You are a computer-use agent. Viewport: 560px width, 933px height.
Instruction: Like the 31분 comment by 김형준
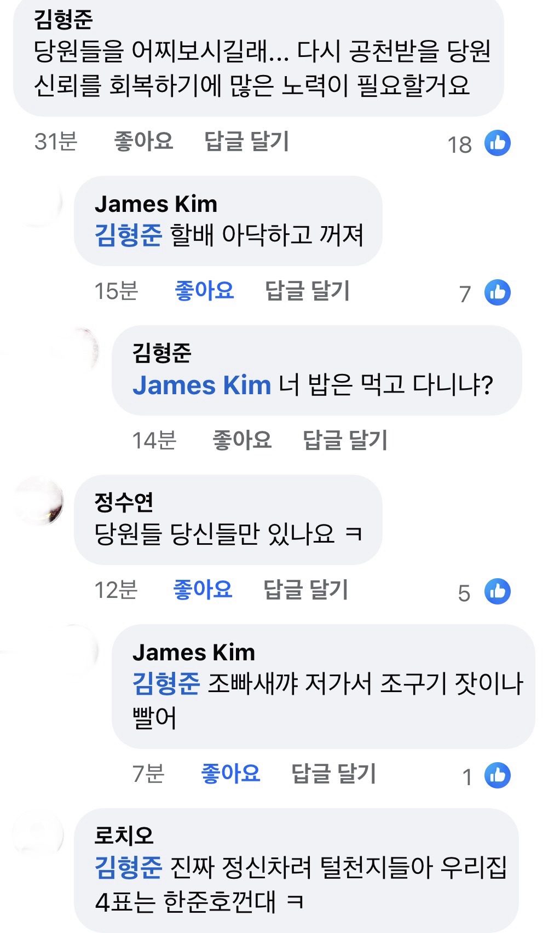click(x=143, y=141)
